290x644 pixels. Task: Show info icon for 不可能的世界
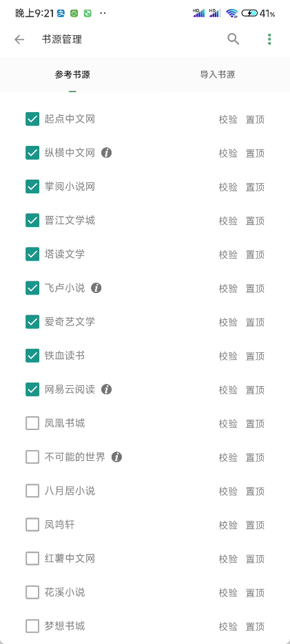pyautogui.click(x=117, y=457)
